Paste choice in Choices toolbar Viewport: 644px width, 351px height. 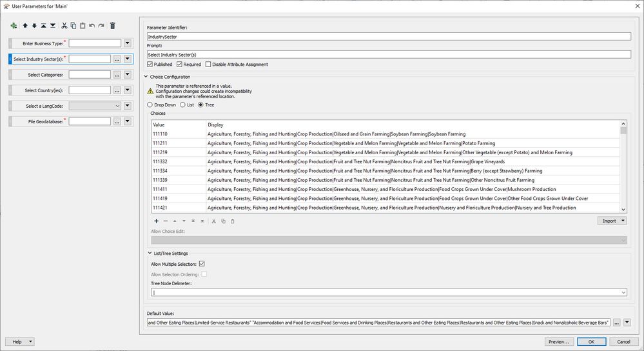point(233,221)
